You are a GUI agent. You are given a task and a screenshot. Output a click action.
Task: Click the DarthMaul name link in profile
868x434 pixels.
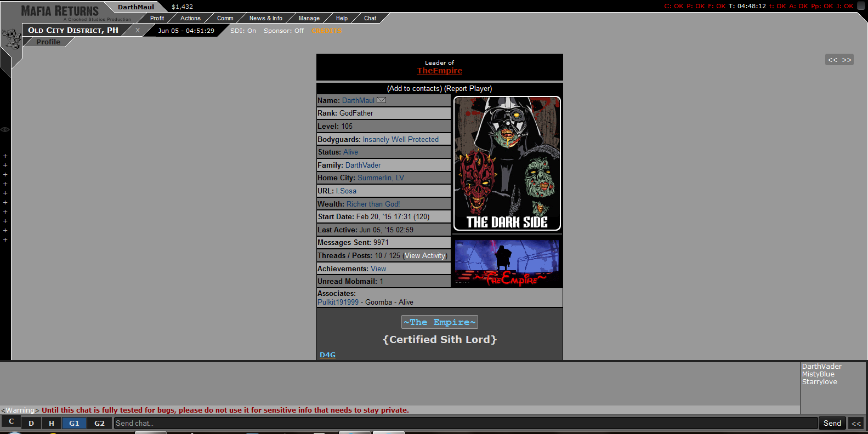(358, 100)
